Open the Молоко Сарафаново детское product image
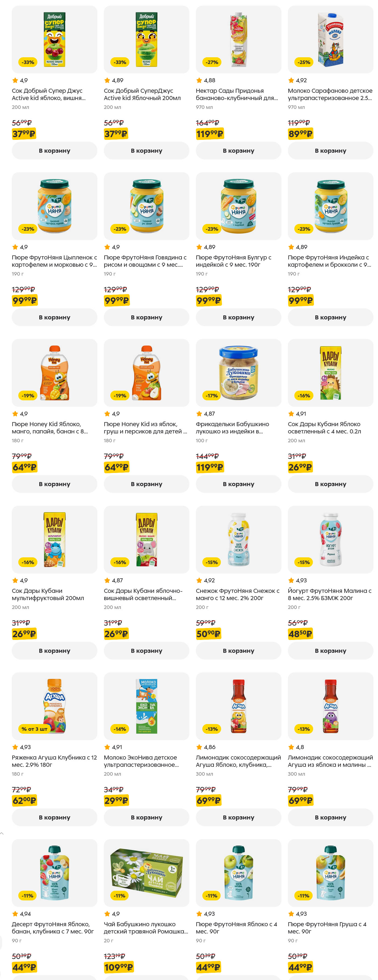Image resolution: width=378 pixels, height=980 pixels. (x=330, y=39)
